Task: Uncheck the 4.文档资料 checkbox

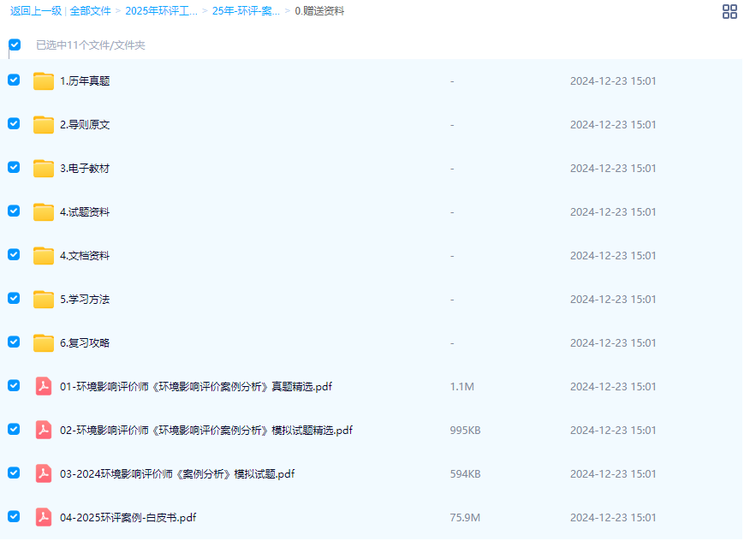Action: click(14, 254)
